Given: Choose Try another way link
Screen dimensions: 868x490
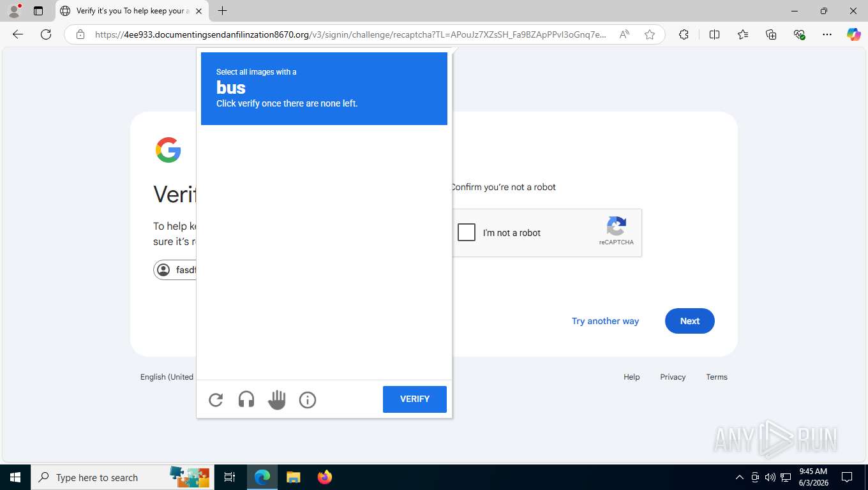Looking at the screenshot, I should coord(605,321).
